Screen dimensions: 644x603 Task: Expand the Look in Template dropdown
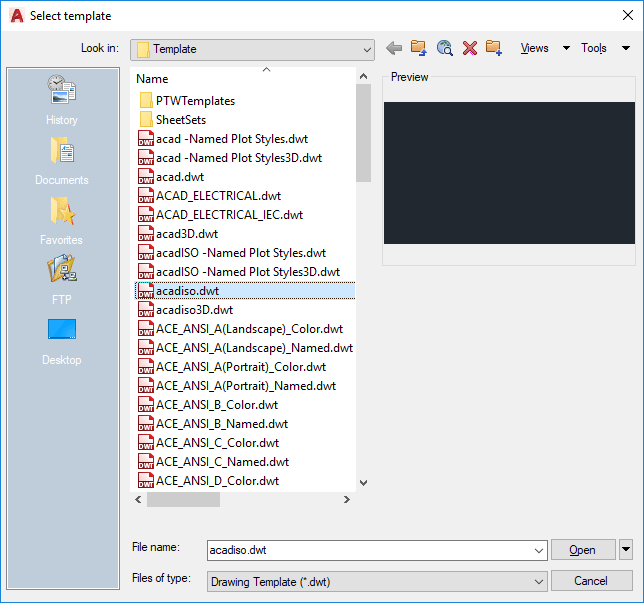pos(252,50)
